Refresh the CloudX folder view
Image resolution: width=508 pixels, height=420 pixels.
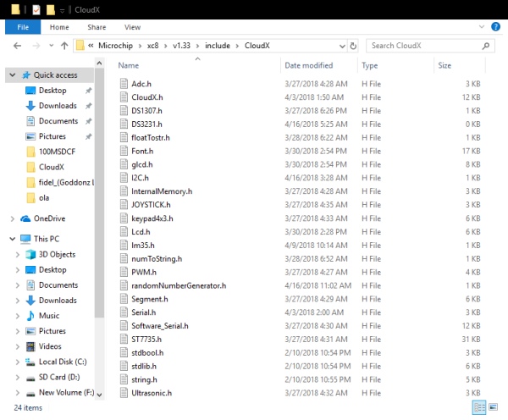coord(353,46)
